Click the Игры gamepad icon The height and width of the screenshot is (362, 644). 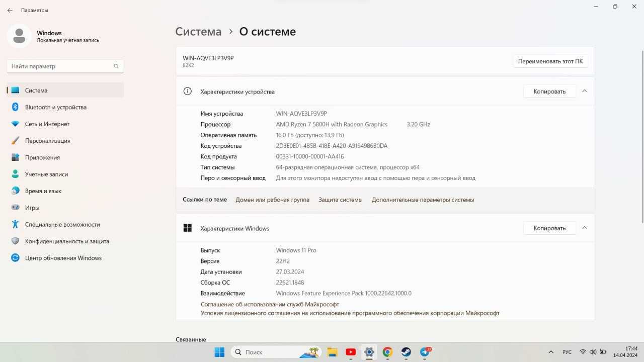15,208
